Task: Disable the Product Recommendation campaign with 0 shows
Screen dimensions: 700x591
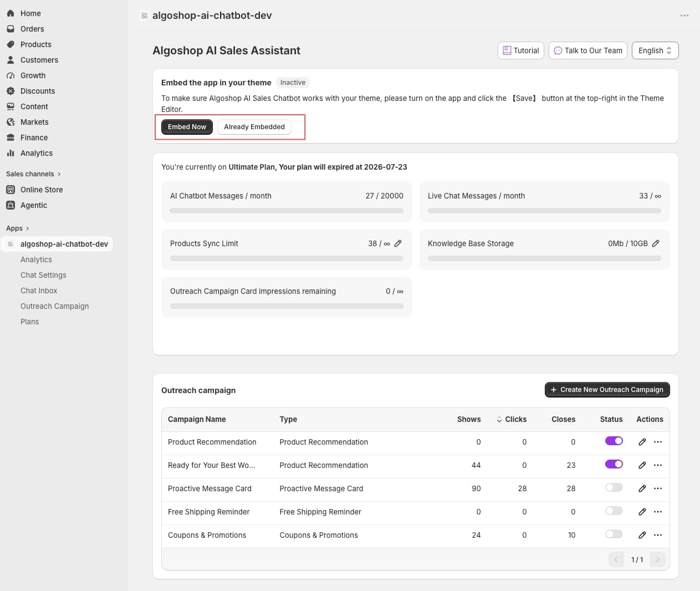Action: 614,441
